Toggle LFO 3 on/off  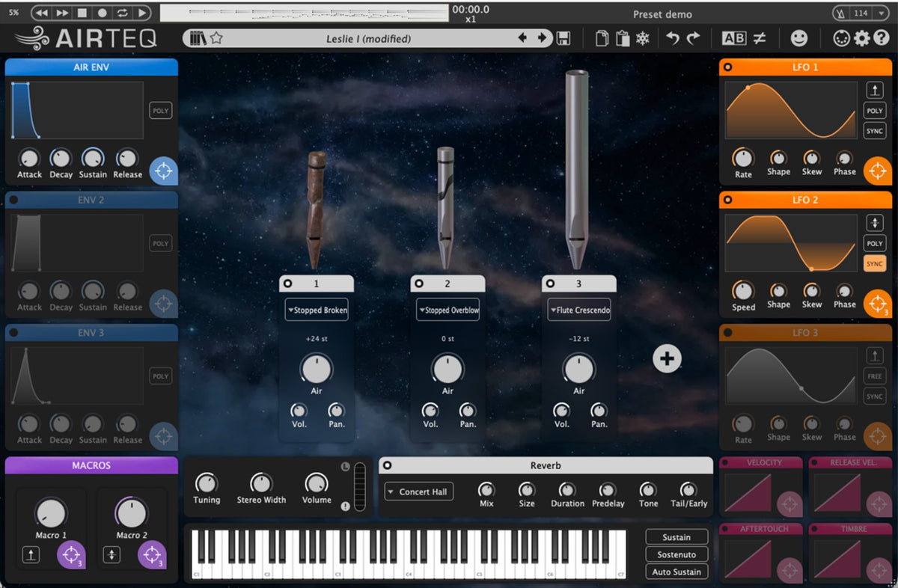[x=728, y=333]
